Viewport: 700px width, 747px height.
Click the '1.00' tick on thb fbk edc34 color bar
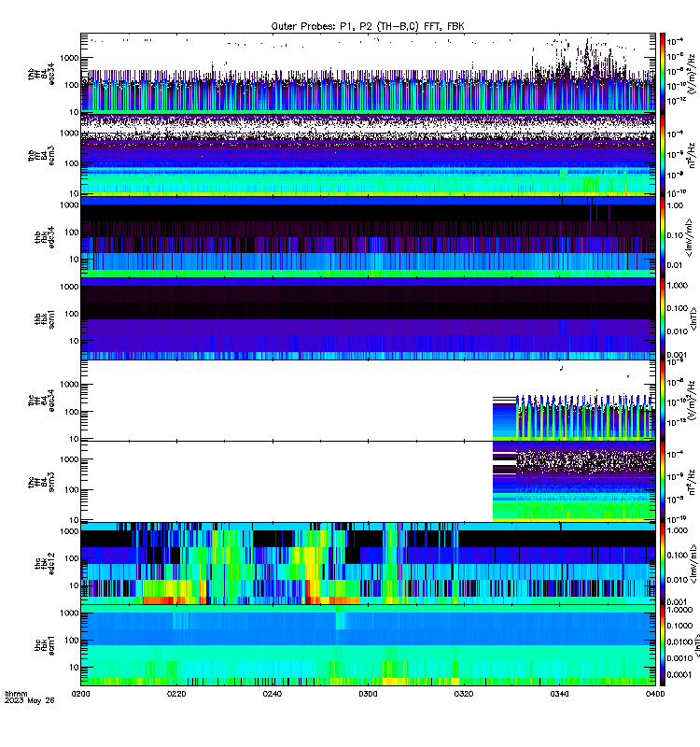coord(675,205)
